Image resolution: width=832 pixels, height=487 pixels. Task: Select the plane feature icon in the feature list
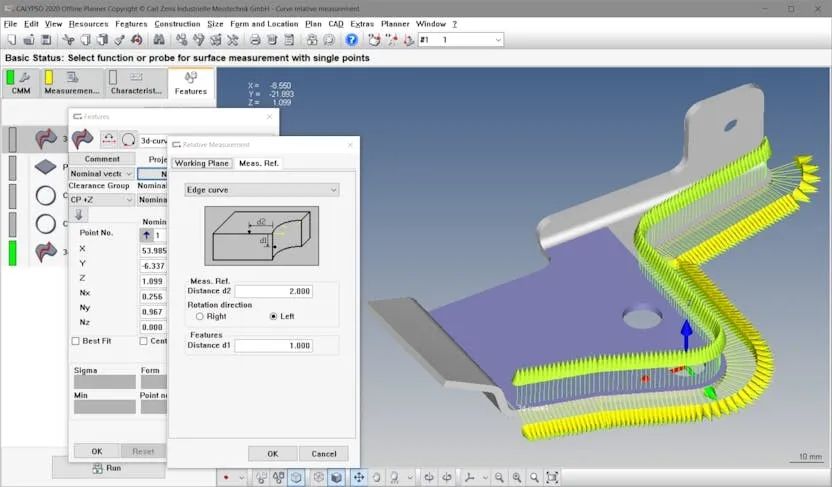click(46, 167)
